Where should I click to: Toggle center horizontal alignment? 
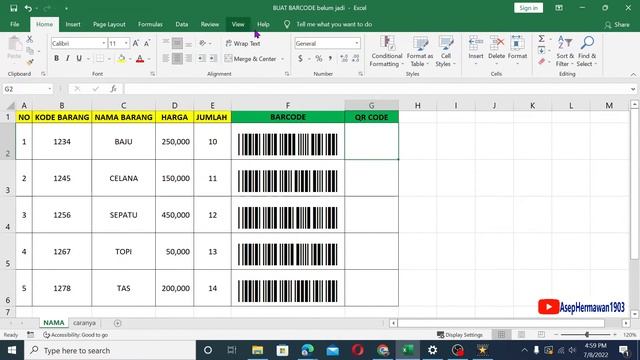(177, 59)
